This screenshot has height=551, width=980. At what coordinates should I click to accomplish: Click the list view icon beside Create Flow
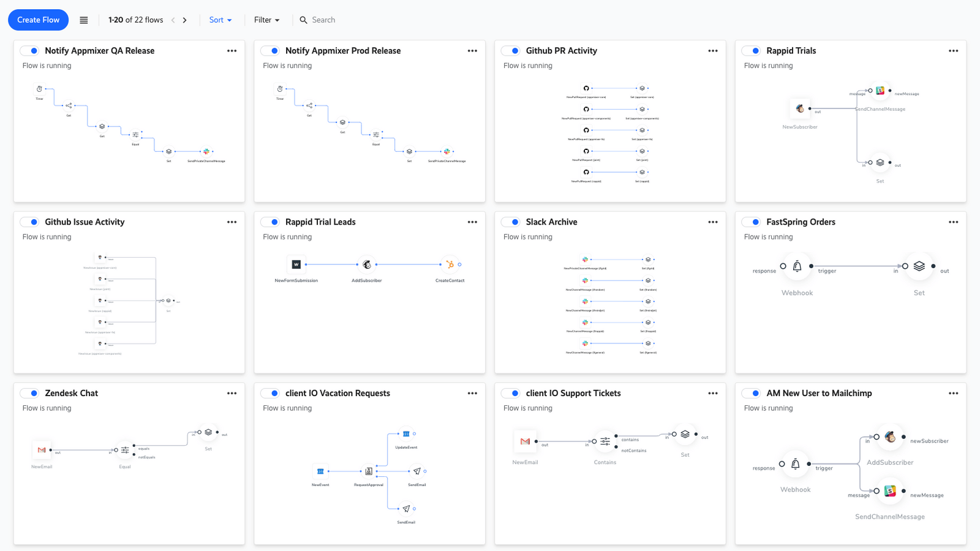83,20
